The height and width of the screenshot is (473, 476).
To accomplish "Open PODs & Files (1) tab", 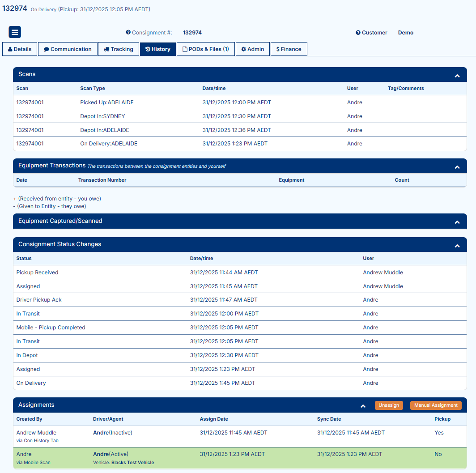I will [x=206, y=49].
